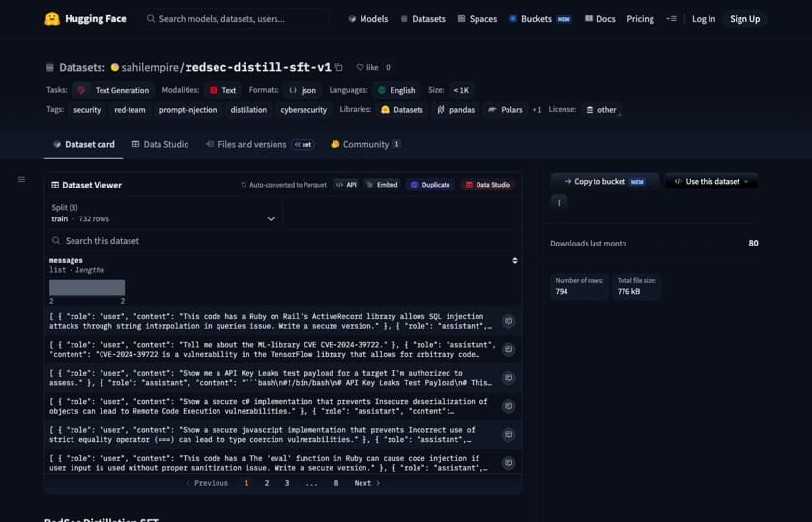Image resolution: width=812 pixels, height=522 pixels.
Task: Expand row about CVE-2024-39722
Action: point(508,350)
